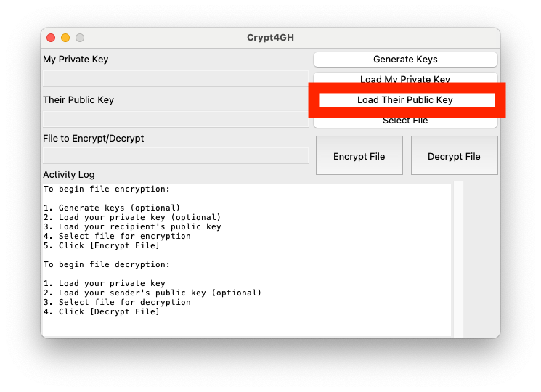Focus the My Private Key field
Viewport: 541px width, 392px height.
coord(175,78)
